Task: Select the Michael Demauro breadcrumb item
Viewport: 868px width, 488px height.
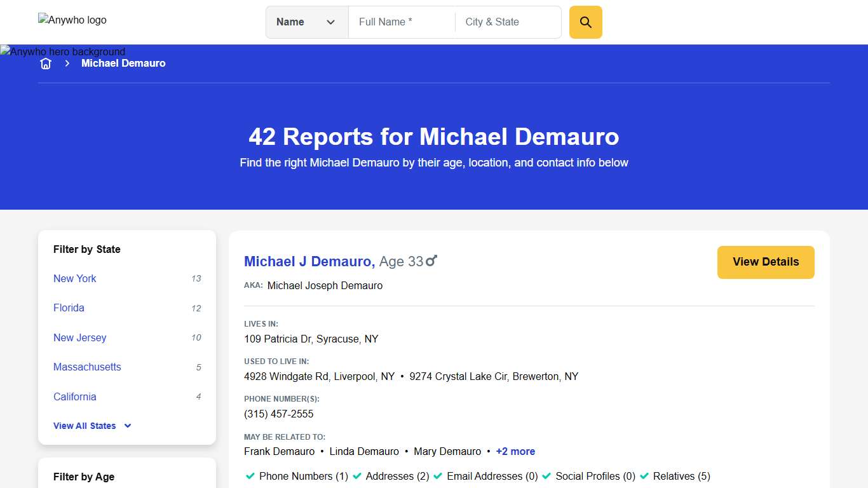Action: [123, 63]
